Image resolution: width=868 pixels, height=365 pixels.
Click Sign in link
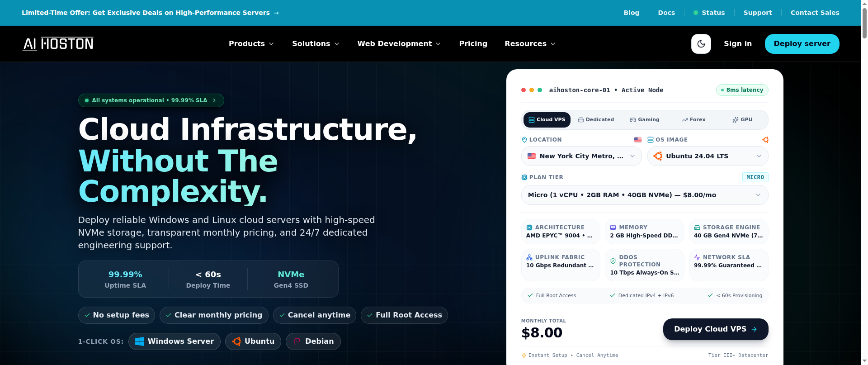738,43
